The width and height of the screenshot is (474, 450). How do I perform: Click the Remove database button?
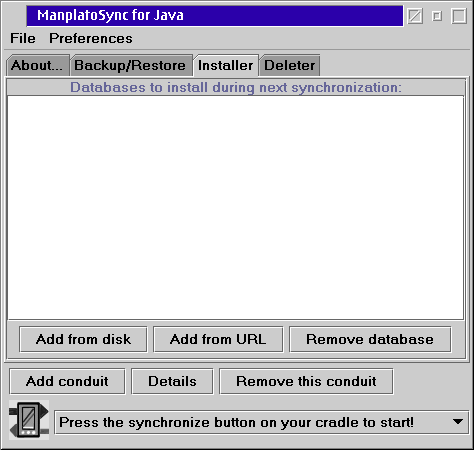pyautogui.click(x=370, y=339)
